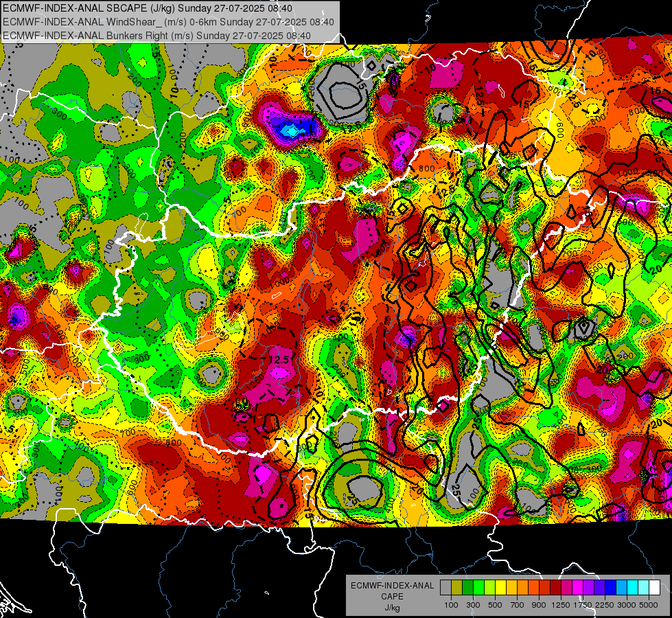This screenshot has height=618, width=672.
Task: Click the gray swatch in the CAPE legend
Action: [x=445, y=588]
